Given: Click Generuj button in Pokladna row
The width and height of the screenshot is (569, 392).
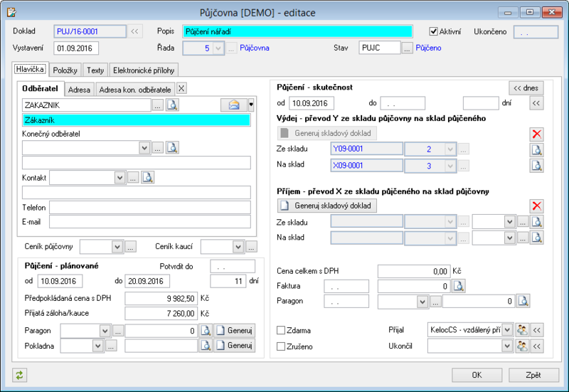Looking at the screenshot, I should (x=235, y=346).
